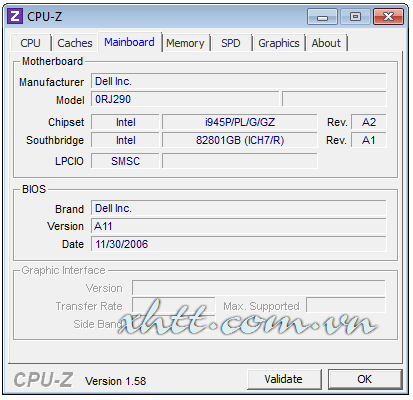Open the About tab
This screenshot has height=400, width=413.
click(326, 43)
